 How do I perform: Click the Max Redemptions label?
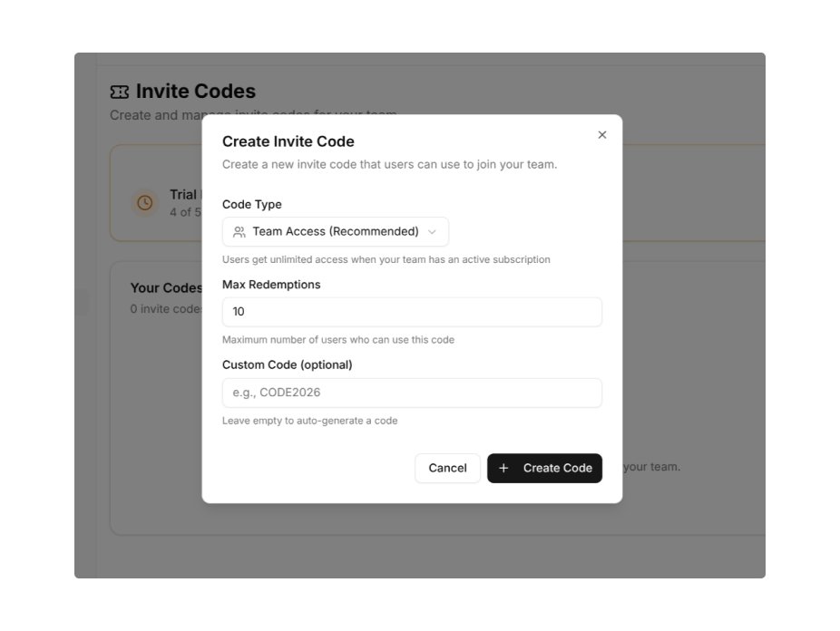click(x=271, y=285)
